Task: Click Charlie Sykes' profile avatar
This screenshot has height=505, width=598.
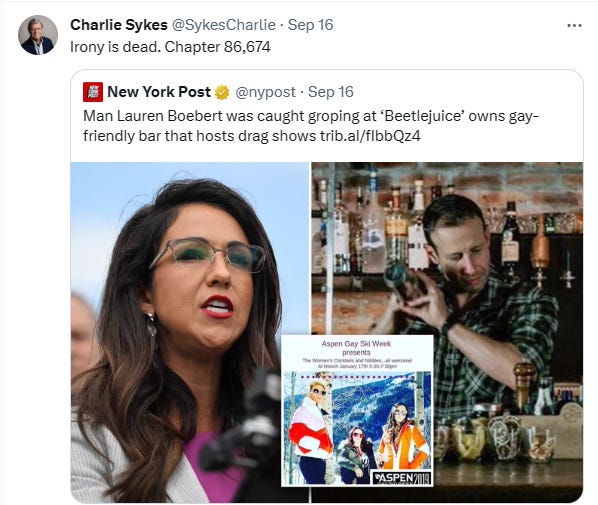Action: [38, 35]
